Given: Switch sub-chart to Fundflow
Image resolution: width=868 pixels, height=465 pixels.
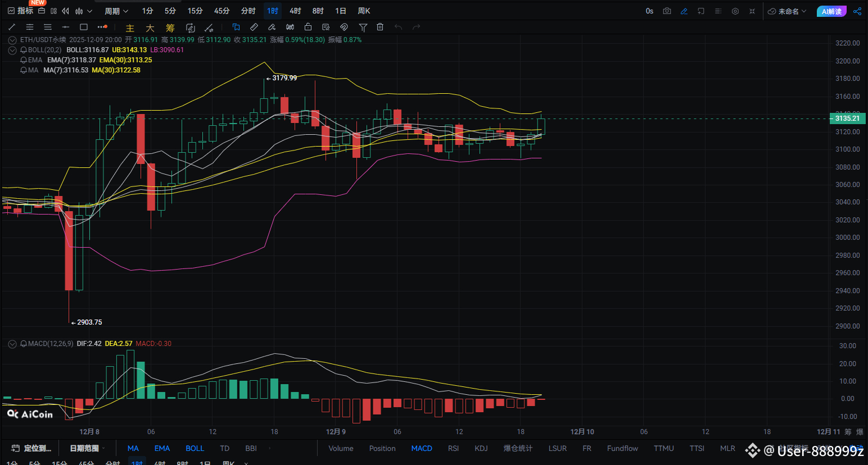Looking at the screenshot, I should 622,448.
